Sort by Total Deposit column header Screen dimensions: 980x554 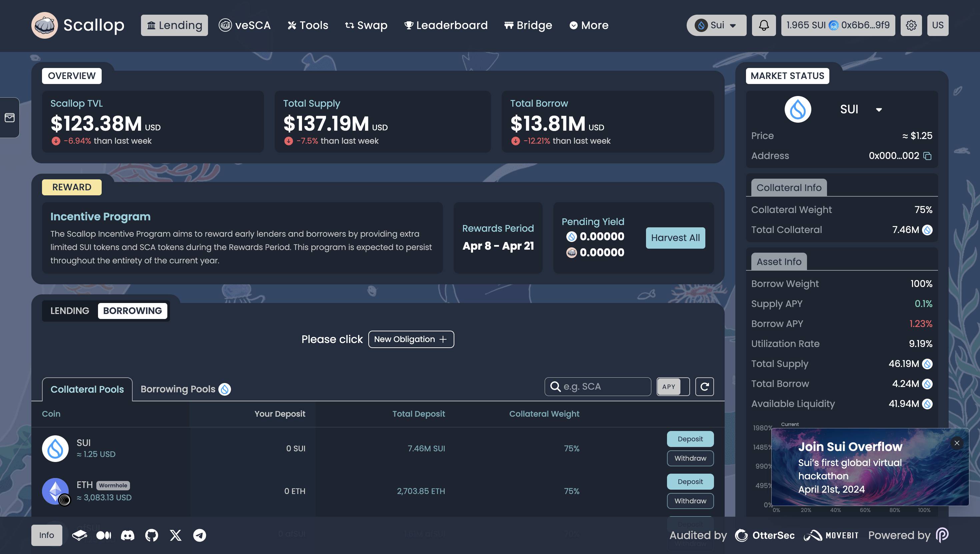pos(418,414)
